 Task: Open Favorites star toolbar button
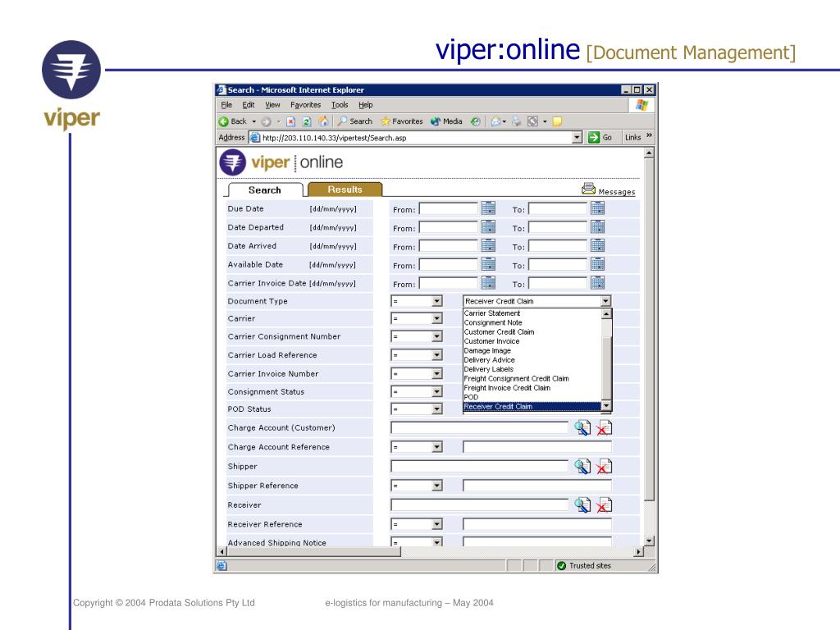click(x=402, y=121)
